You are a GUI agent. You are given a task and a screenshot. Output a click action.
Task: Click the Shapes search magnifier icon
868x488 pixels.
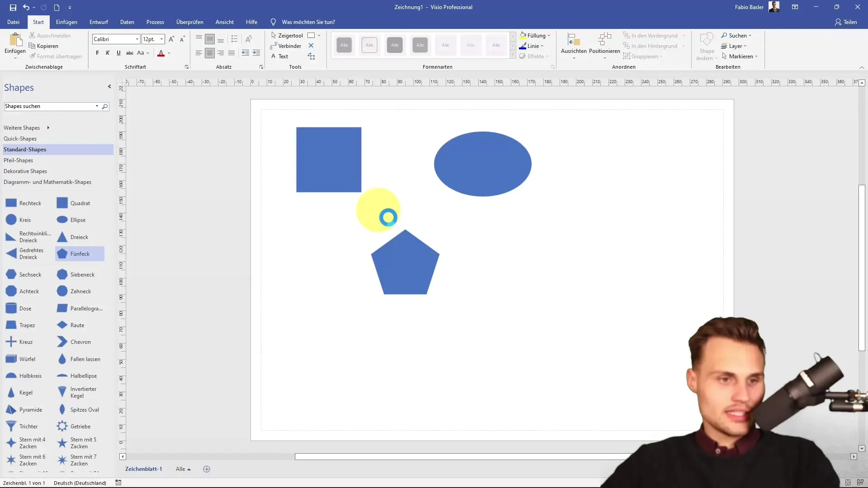click(x=105, y=106)
